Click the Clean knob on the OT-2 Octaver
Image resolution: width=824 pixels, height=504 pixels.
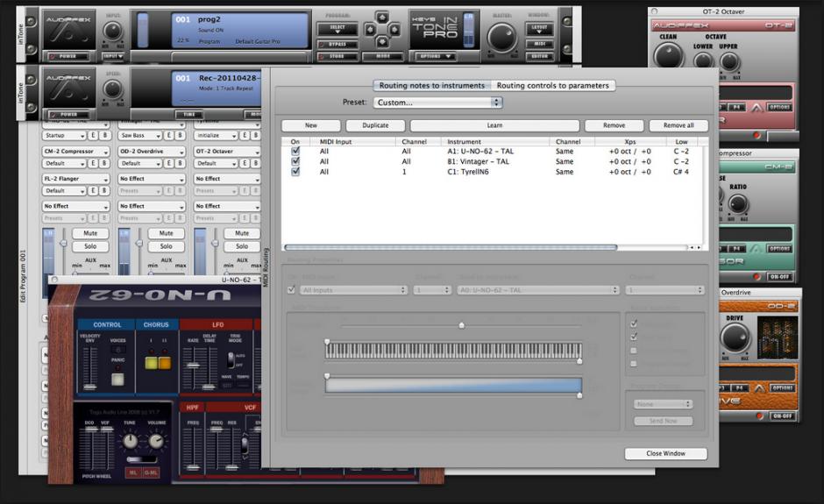point(669,55)
